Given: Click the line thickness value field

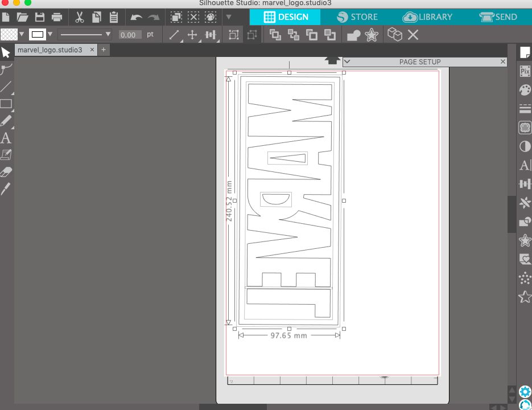Looking at the screenshot, I should 130,35.
